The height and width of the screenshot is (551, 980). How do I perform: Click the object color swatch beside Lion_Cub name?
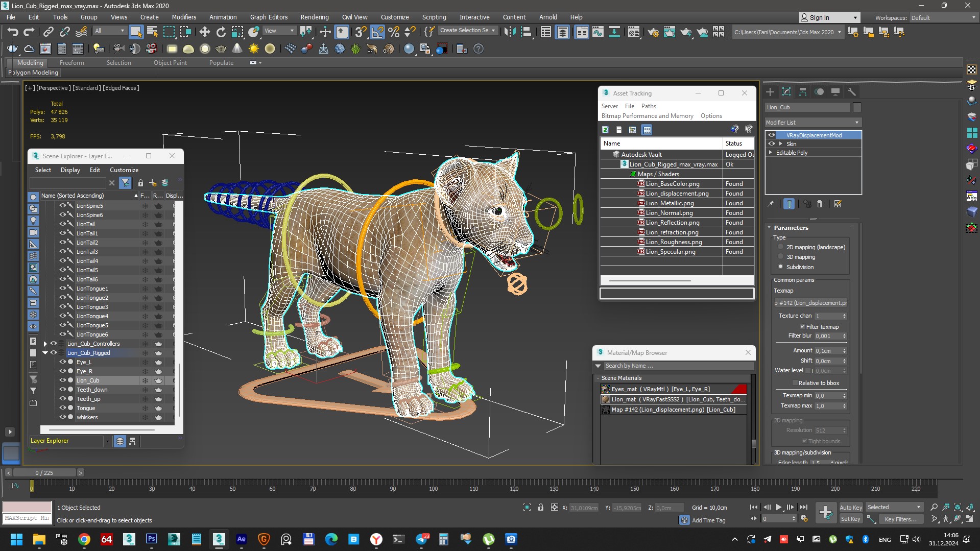click(x=857, y=107)
